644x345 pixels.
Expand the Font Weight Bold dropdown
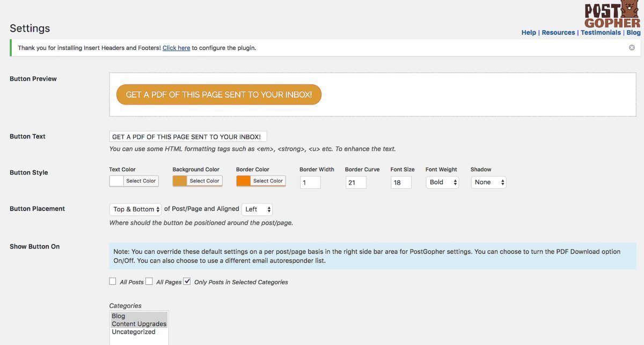pyautogui.click(x=442, y=182)
